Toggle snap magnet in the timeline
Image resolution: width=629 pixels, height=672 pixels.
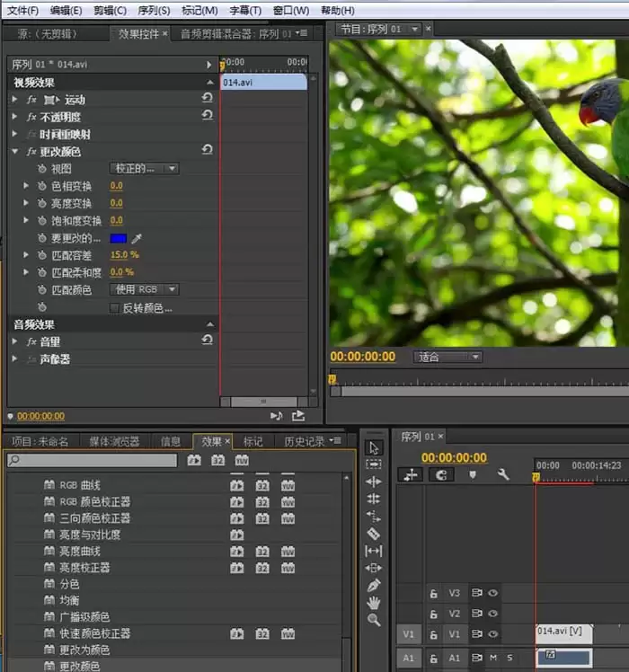point(440,475)
